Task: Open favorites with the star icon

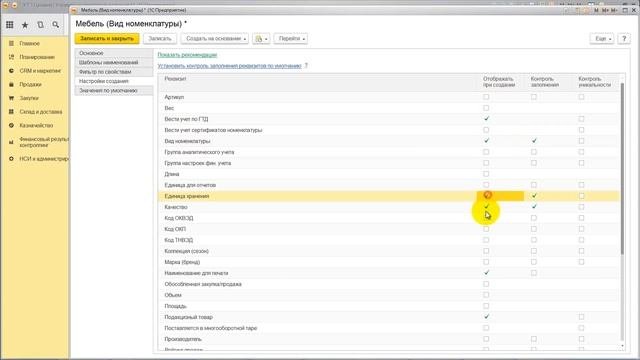Action: click(x=25, y=25)
